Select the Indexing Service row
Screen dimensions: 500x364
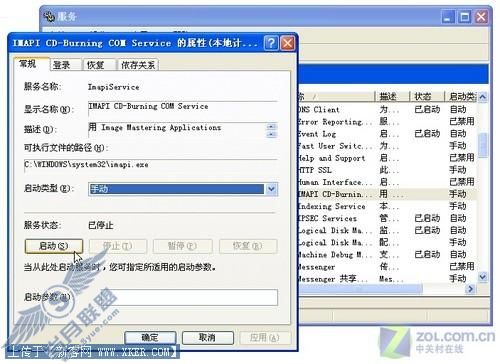pyautogui.click(x=387, y=206)
